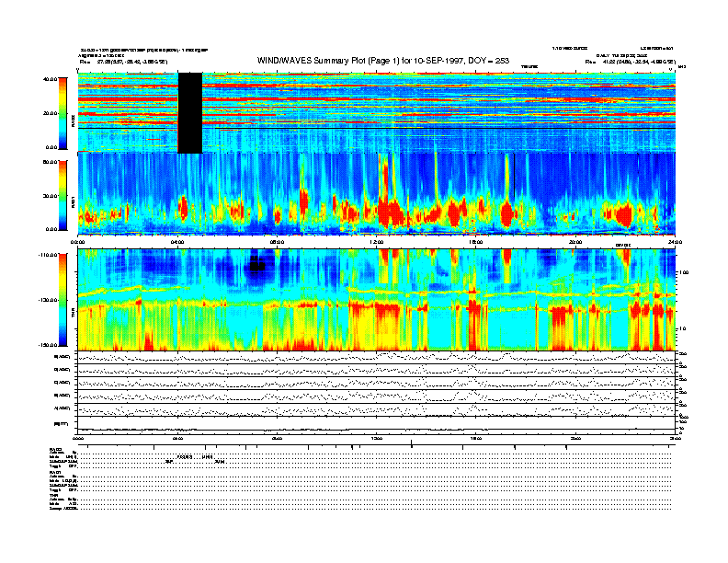Click the 10 label on TNR right axis
Screen dimensions: 728x563
(682, 328)
